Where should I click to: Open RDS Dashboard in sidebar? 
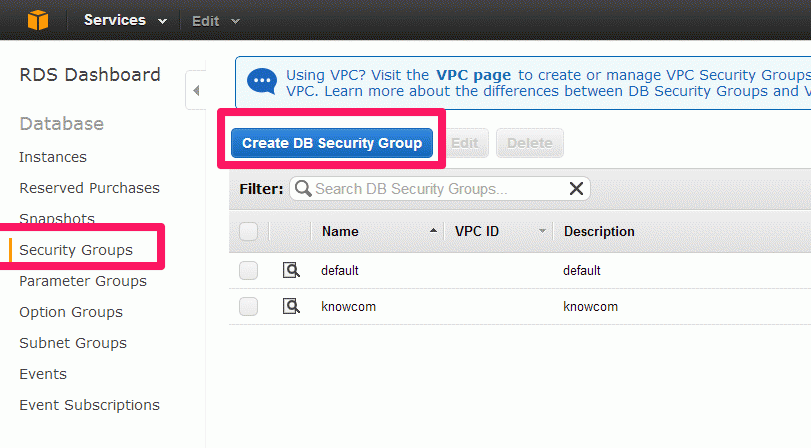[90, 74]
